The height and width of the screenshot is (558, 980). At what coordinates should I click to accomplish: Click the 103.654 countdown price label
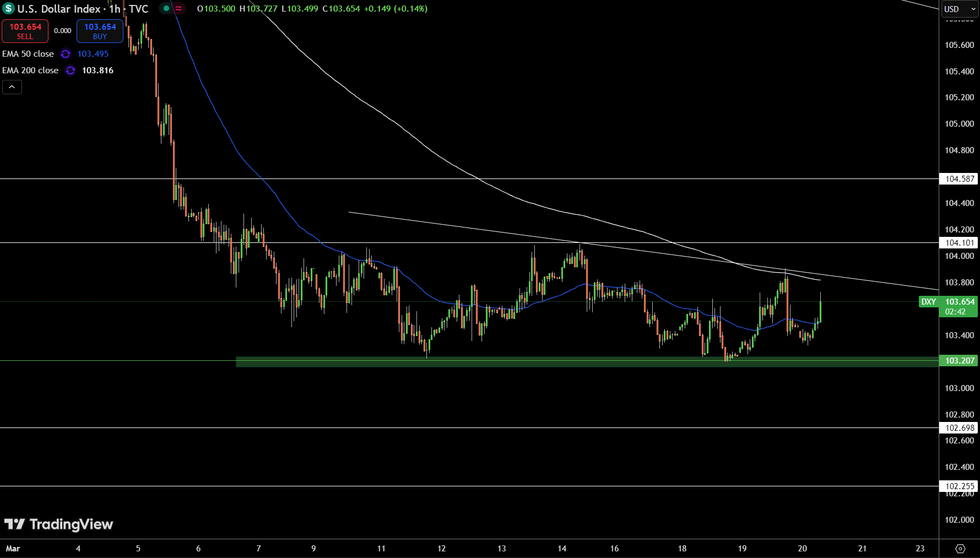point(959,307)
